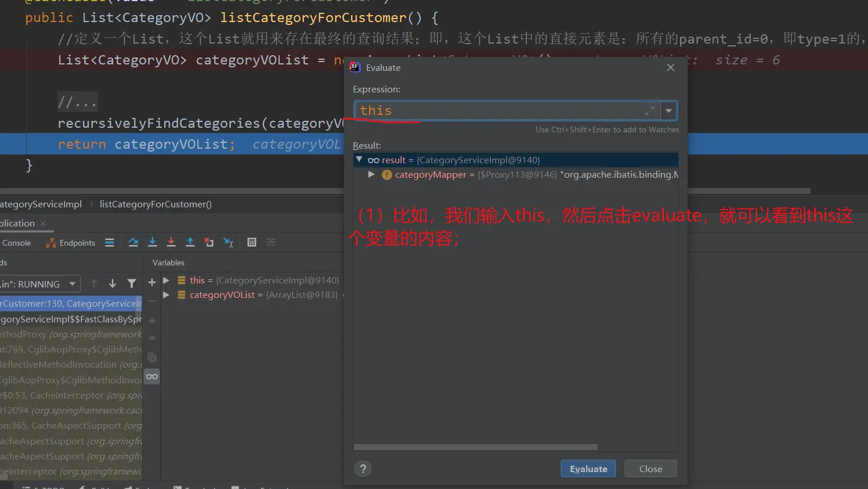868x489 pixels.
Task: Click the horizontal scrollbar in Result pane
Action: 476,447
